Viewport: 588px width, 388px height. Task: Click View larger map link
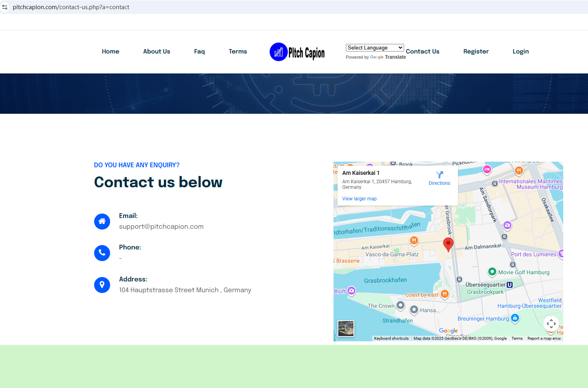tap(359, 199)
